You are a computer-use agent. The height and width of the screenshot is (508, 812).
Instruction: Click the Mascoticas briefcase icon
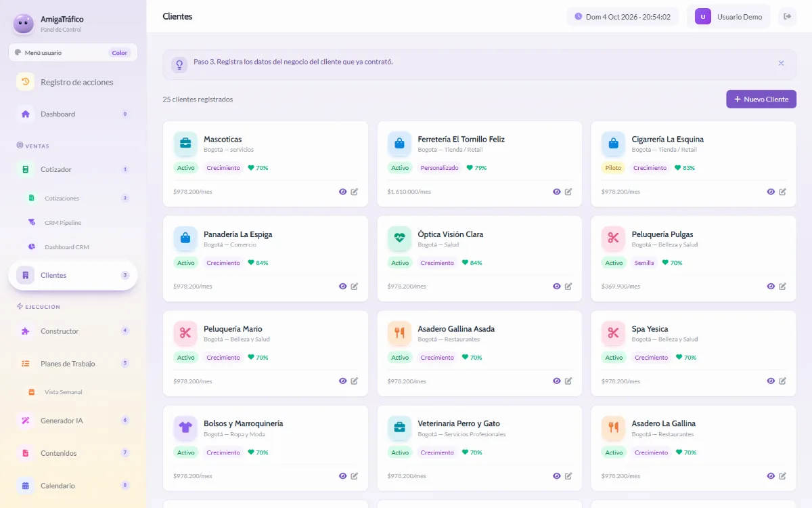[185, 144]
